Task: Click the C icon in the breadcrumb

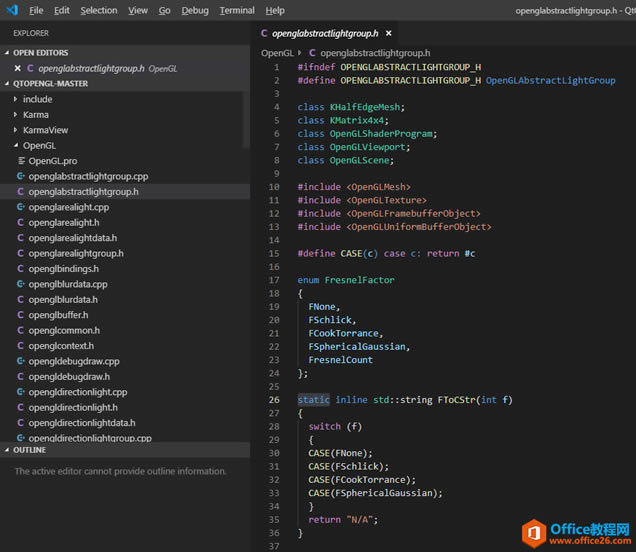Action: click(312, 53)
